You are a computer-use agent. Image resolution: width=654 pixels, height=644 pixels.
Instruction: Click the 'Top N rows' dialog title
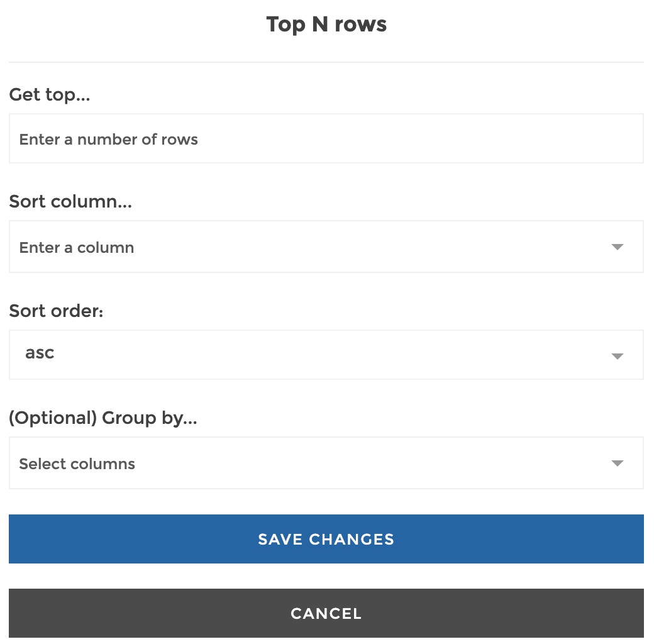[326, 24]
